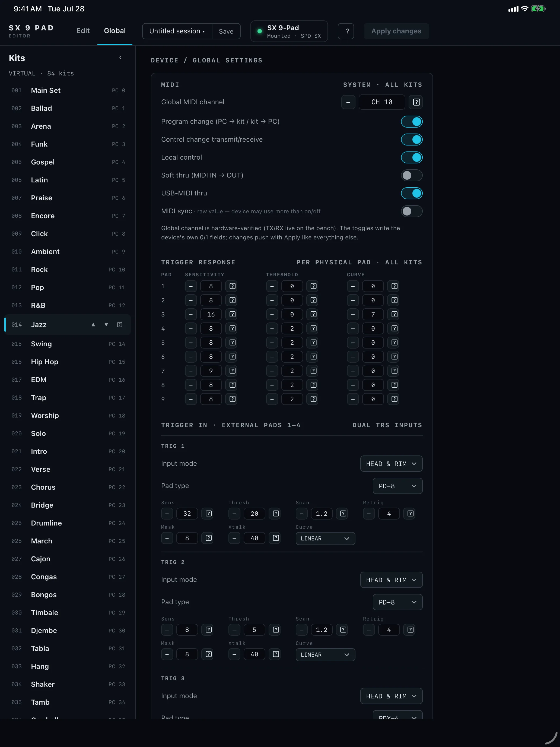This screenshot has width=560, height=747.
Task: Edit TRIG 1 Thresh value 20
Action: [x=254, y=514]
